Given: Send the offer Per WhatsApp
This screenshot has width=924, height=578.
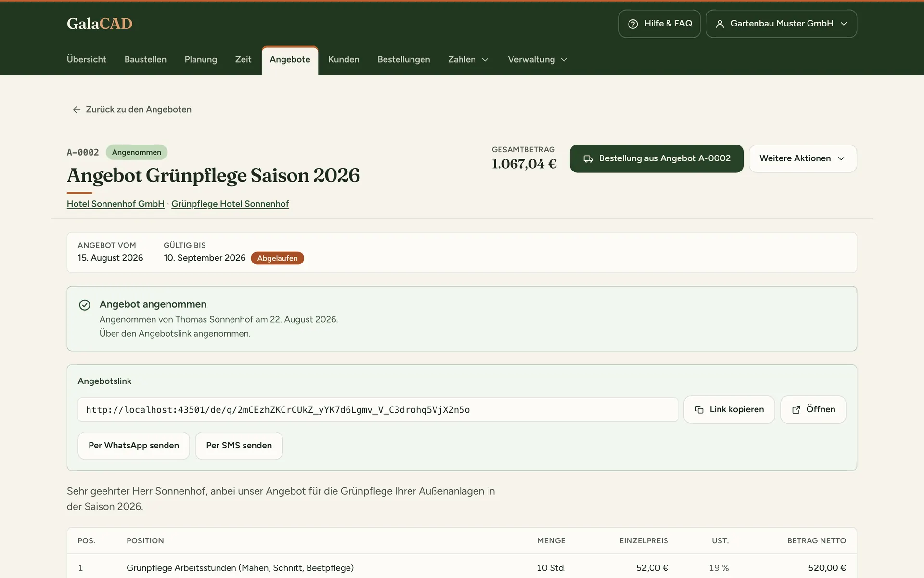Looking at the screenshot, I should coord(134,446).
